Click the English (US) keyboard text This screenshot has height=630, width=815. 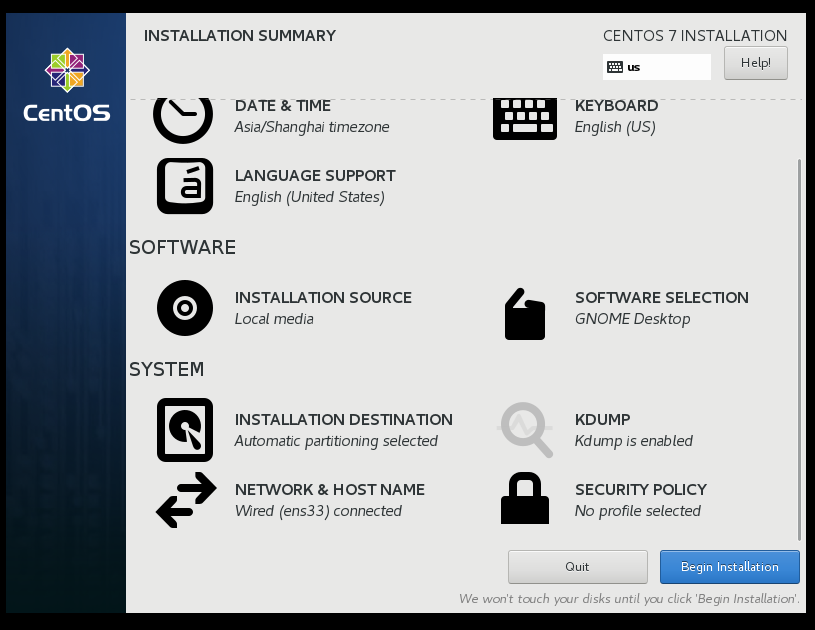pyautogui.click(x=615, y=127)
